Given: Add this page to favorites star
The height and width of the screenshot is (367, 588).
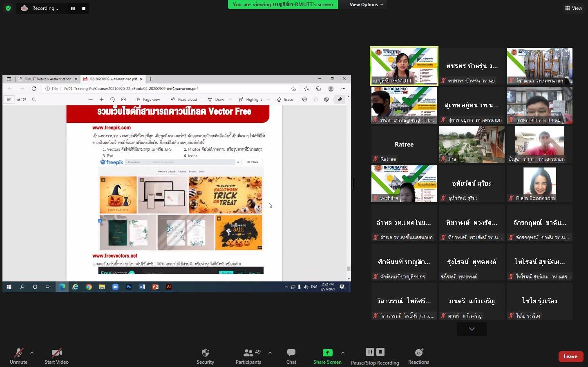Looking at the screenshot, I should [293, 89].
